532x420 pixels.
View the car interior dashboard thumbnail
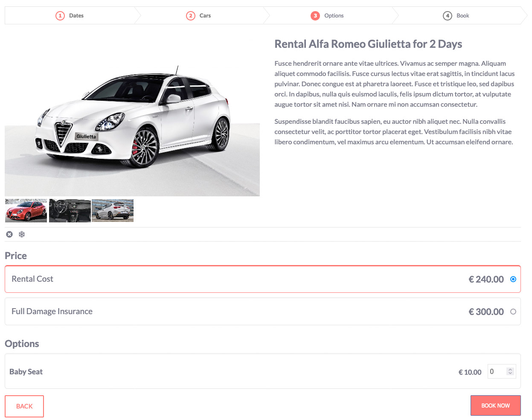pos(70,210)
